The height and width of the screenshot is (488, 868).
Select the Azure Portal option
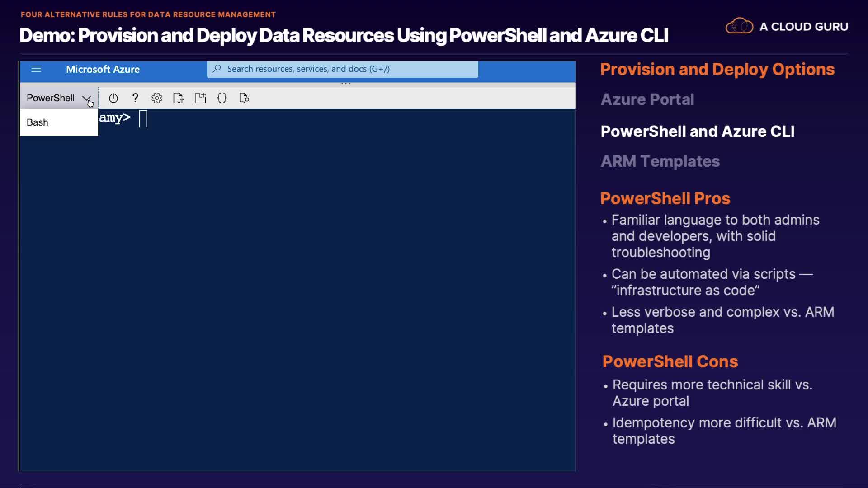coord(647,99)
